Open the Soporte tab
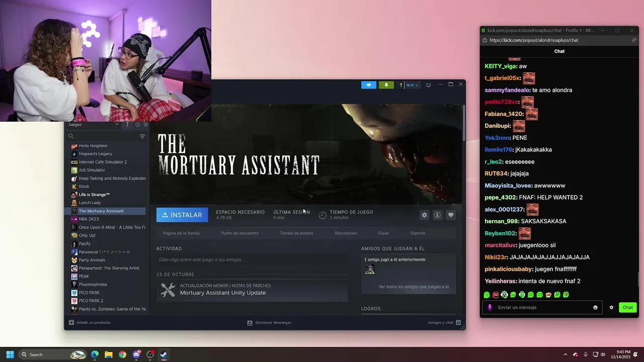This screenshot has height=362, width=644. [418, 233]
